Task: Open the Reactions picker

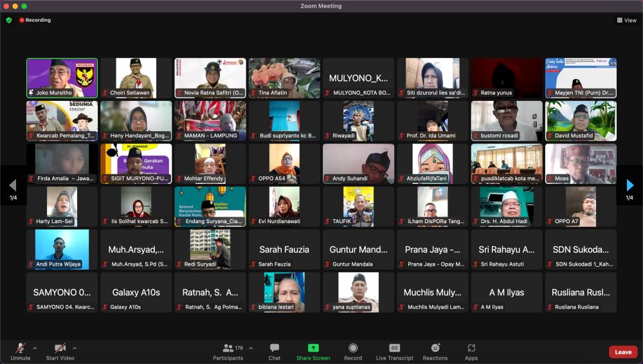Action: tap(435, 348)
